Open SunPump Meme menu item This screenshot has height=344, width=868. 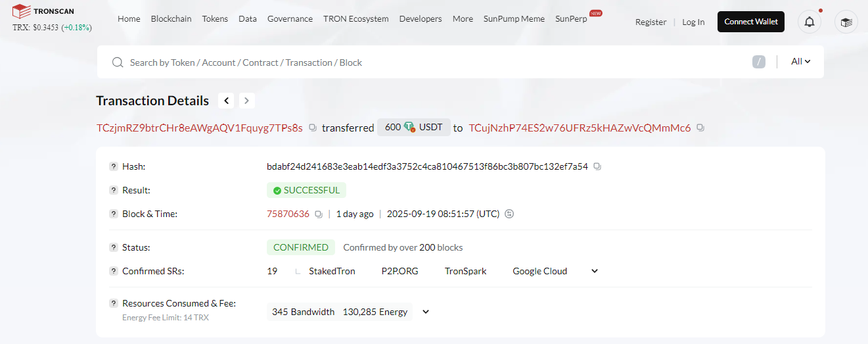pyautogui.click(x=514, y=18)
